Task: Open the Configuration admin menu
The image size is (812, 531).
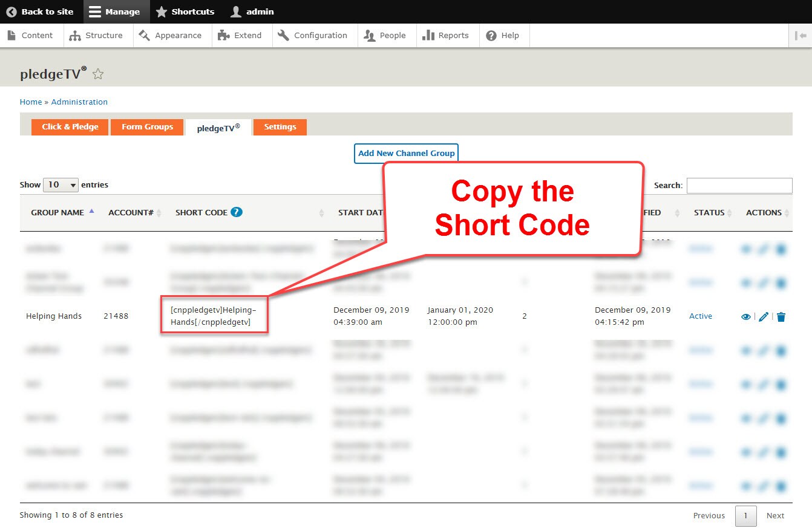Action: (x=313, y=35)
